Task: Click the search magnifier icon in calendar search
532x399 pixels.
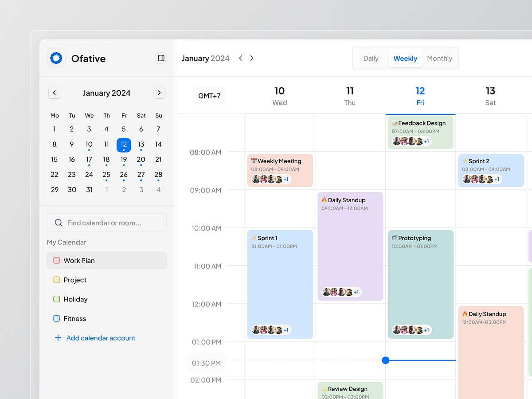Action: (x=58, y=223)
